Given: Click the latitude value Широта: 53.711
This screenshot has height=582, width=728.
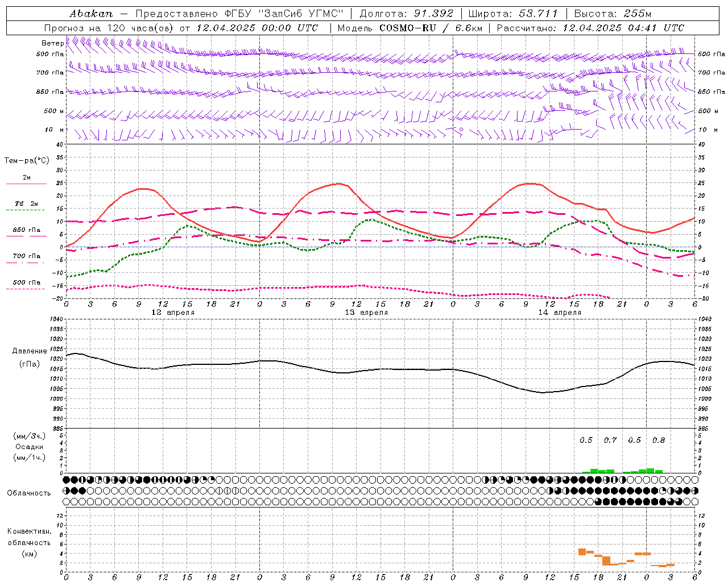Looking at the screenshot, I should point(513,14).
